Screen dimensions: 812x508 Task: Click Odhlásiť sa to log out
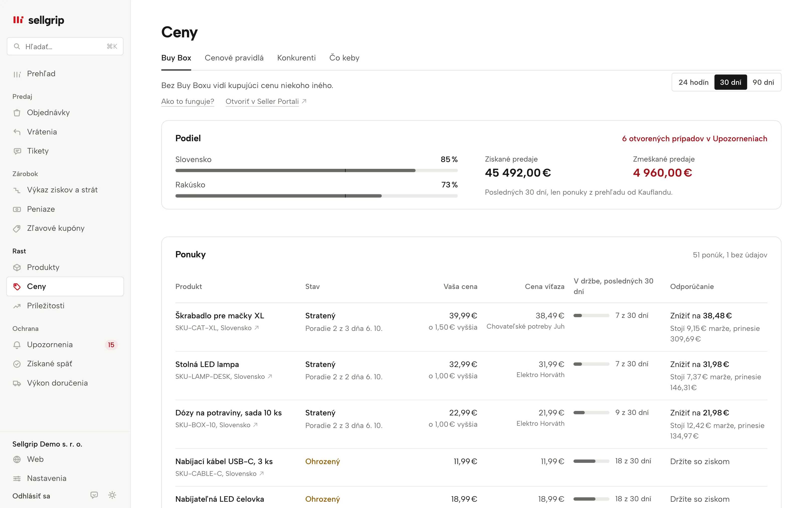click(31, 496)
